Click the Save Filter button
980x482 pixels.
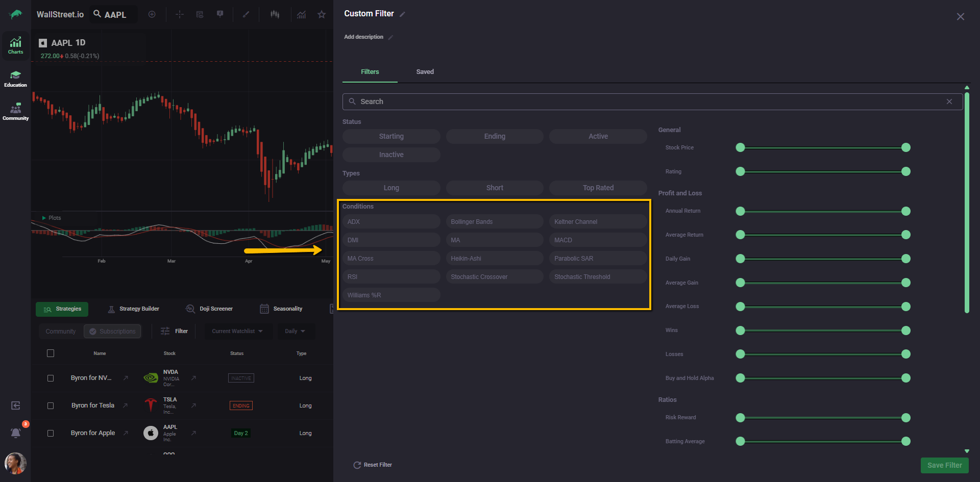944,465
